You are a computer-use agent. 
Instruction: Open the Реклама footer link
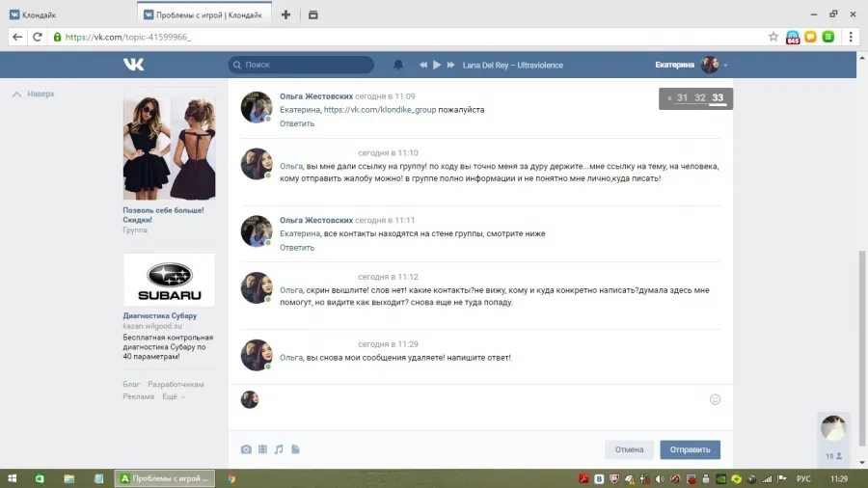pyautogui.click(x=138, y=396)
